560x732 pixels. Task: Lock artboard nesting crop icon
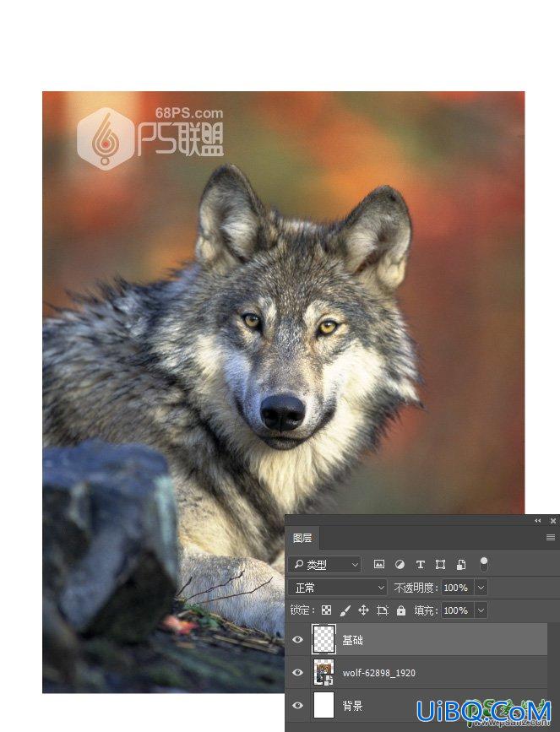tap(382, 610)
